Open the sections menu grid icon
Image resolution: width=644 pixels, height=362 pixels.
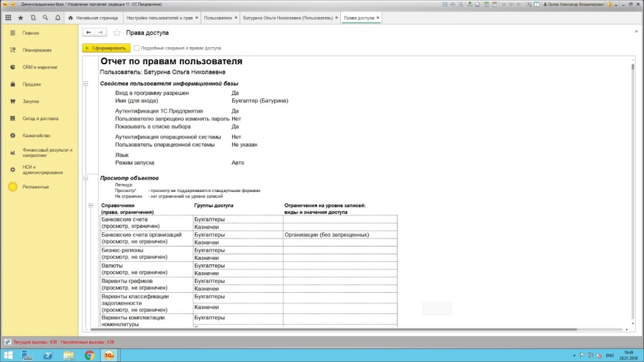click(8, 18)
